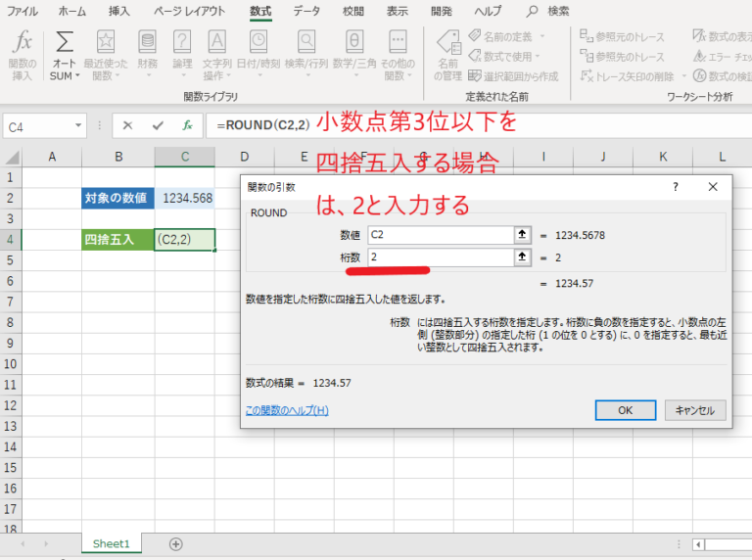Open the ファイル tab
752x560 pixels.
pyautogui.click(x=23, y=11)
